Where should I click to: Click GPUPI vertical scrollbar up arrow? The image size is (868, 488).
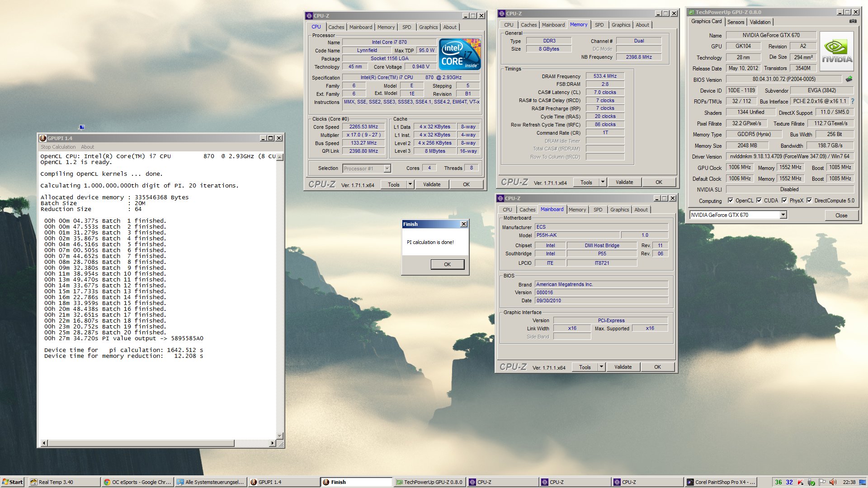[280, 157]
